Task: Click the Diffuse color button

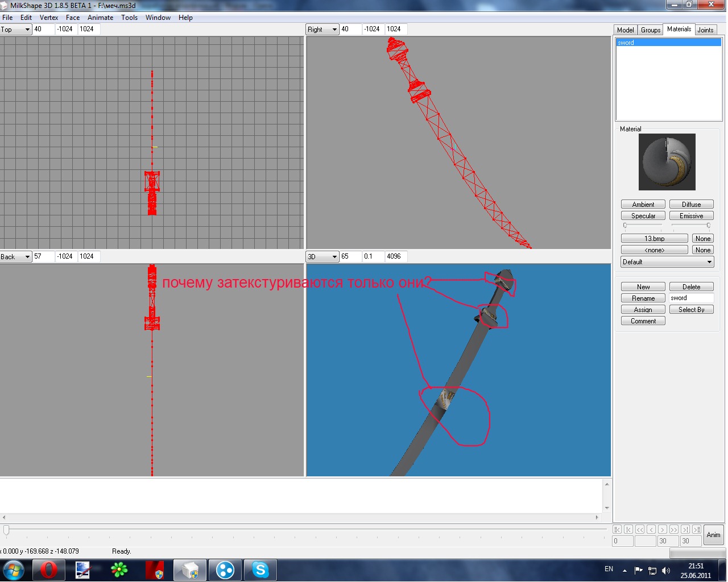Action: (691, 205)
